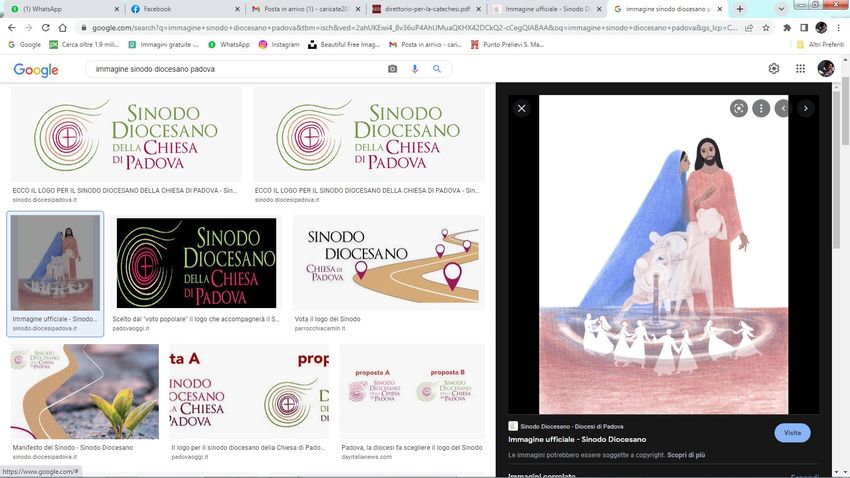The height and width of the screenshot is (478, 850).
Task: Select the Immagine ufficiale painting thumbnail
Action: pos(55,262)
